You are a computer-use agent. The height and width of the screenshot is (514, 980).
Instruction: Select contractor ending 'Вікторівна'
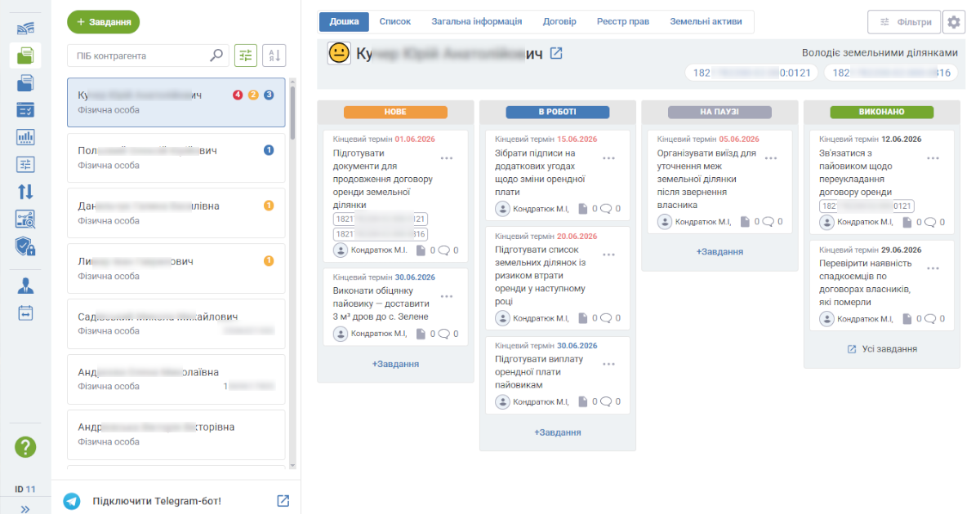(176, 433)
